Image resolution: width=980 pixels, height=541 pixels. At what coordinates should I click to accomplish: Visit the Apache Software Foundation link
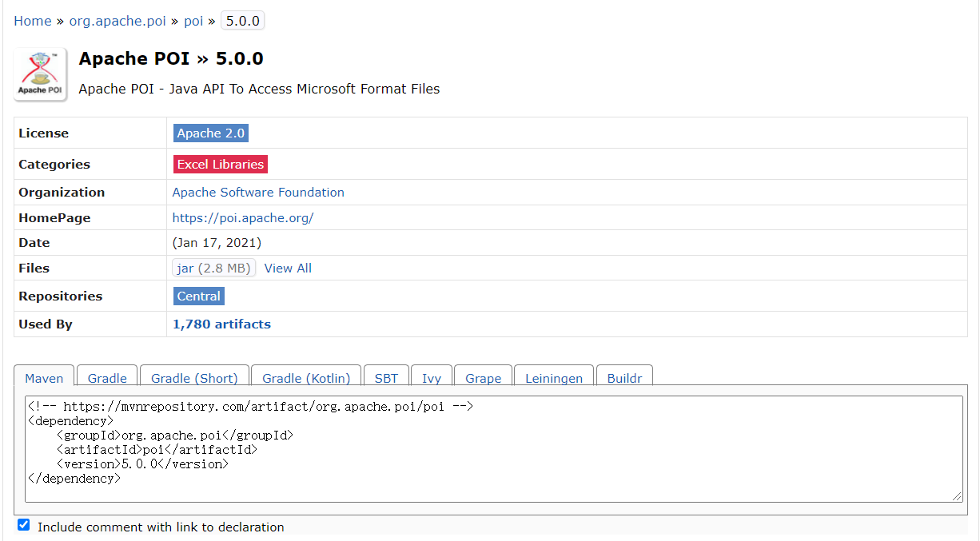[x=258, y=193]
